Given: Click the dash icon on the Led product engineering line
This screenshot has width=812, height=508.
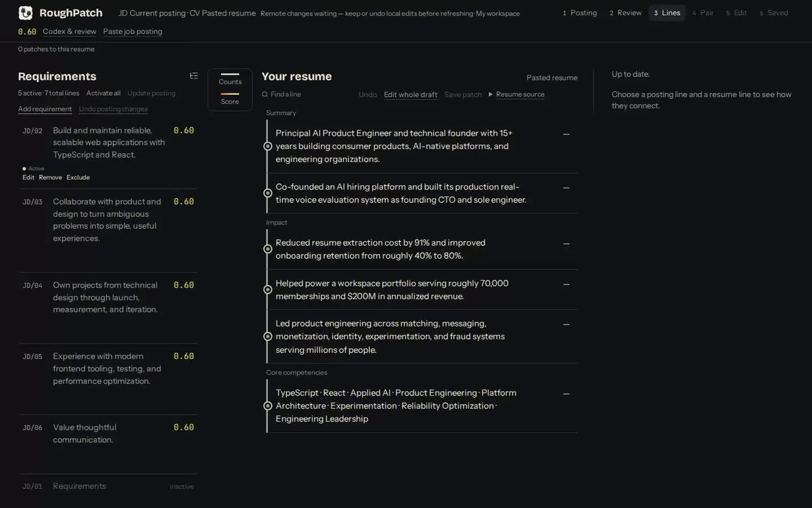Looking at the screenshot, I should pos(566,324).
